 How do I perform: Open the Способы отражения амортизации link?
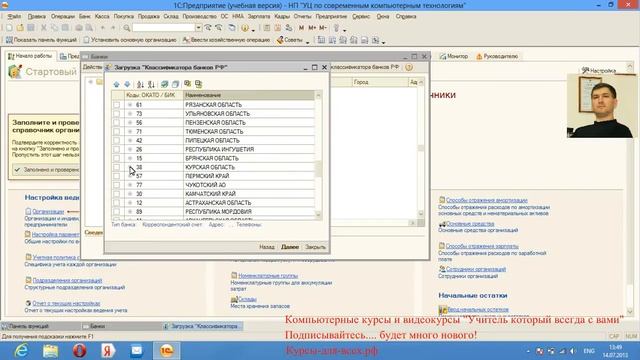487,200
